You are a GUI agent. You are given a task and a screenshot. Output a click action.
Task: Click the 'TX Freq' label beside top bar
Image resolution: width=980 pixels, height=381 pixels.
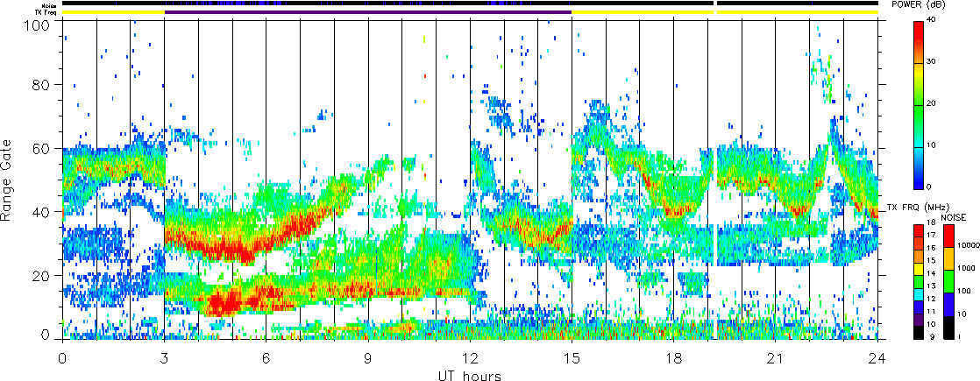(x=45, y=12)
